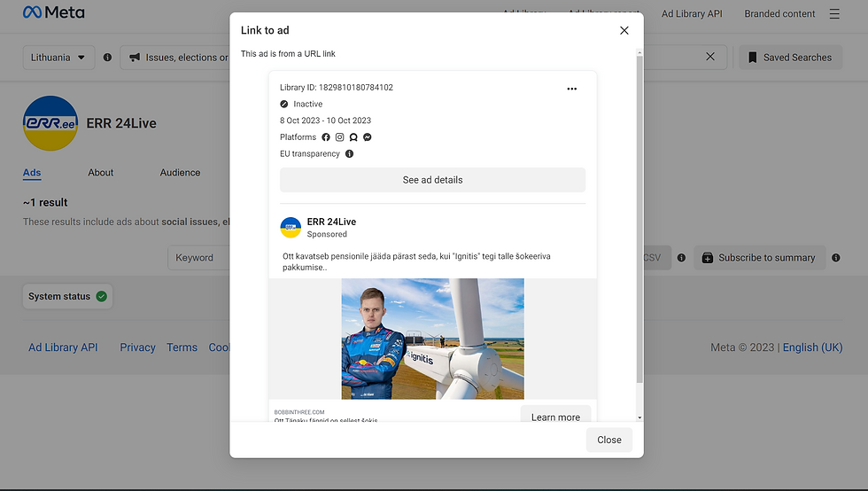Click the Close button in dialog footer
The width and height of the screenshot is (868, 491).
609,440
